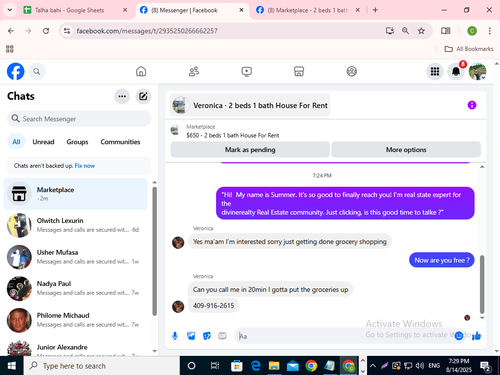500x375 pixels.
Task: Select the Unread chats filter
Action: tap(43, 142)
